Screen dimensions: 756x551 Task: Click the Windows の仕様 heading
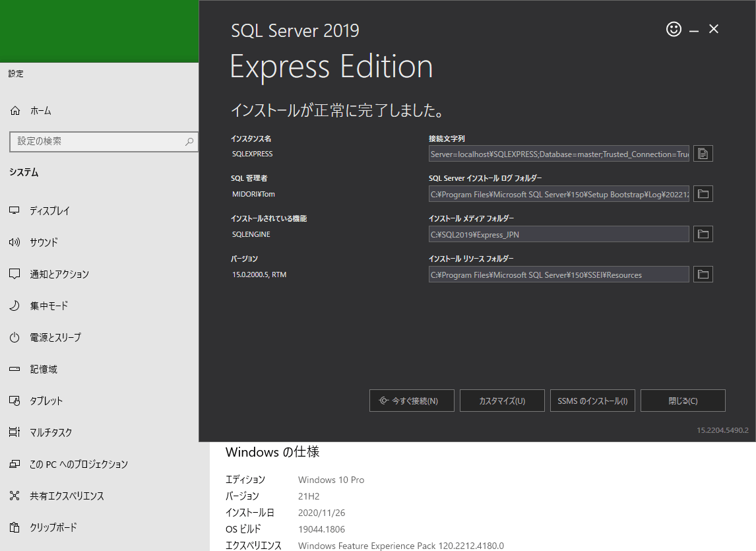tap(272, 452)
